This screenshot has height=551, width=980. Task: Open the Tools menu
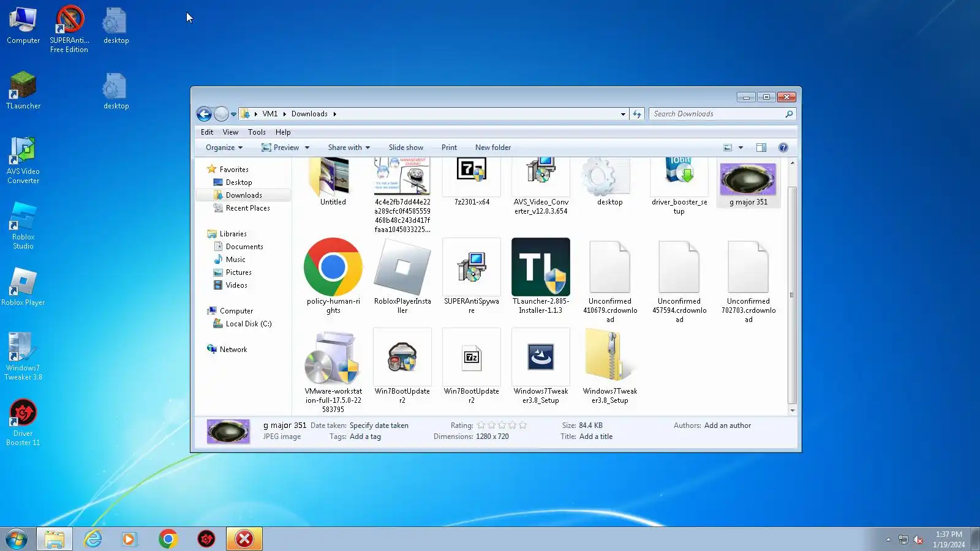pyautogui.click(x=257, y=132)
